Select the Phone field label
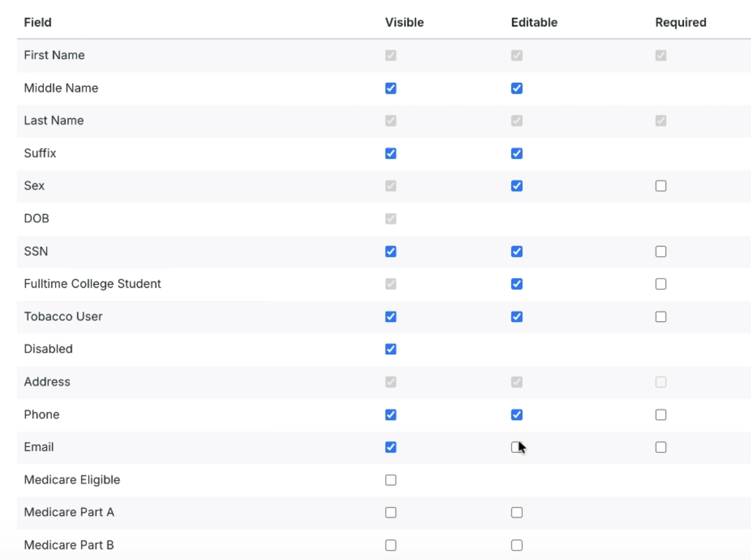Screen dimensions: 751x560 click(41, 414)
